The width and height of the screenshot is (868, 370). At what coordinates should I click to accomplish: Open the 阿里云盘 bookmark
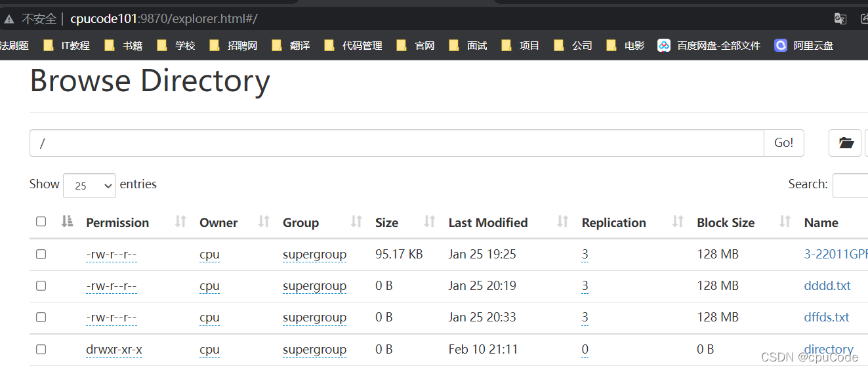click(804, 45)
